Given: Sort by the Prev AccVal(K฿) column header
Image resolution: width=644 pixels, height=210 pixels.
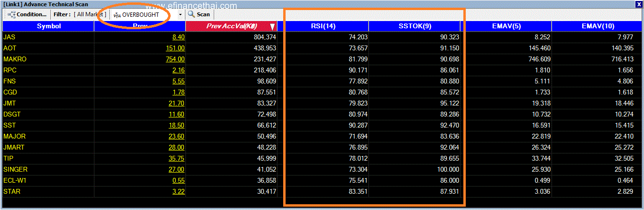Looking at the screenshot, I should point(231,26).
